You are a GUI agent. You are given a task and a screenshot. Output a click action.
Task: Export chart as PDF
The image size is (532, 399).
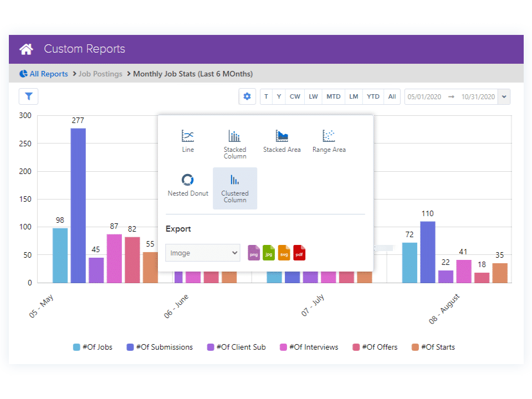299,253
